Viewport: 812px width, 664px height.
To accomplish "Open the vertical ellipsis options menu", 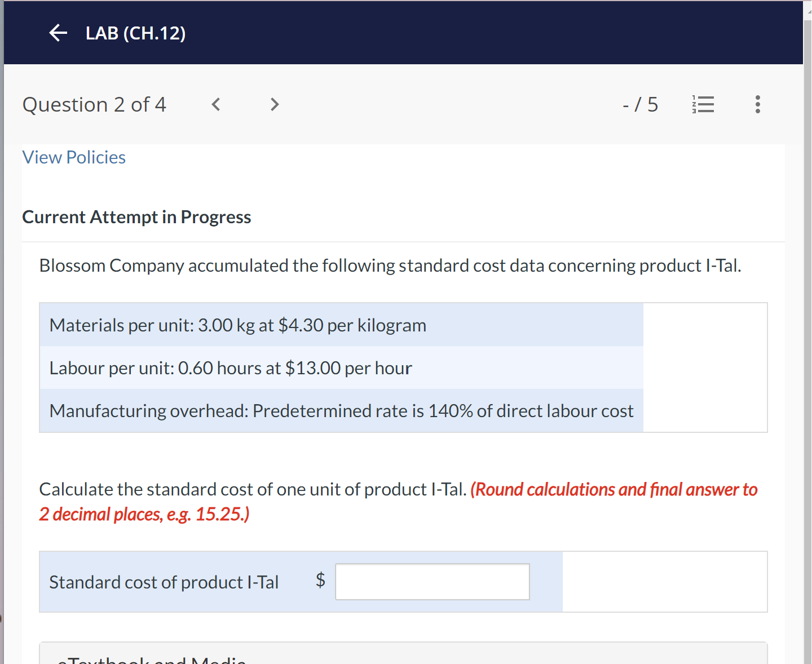I will pos(758,104).
